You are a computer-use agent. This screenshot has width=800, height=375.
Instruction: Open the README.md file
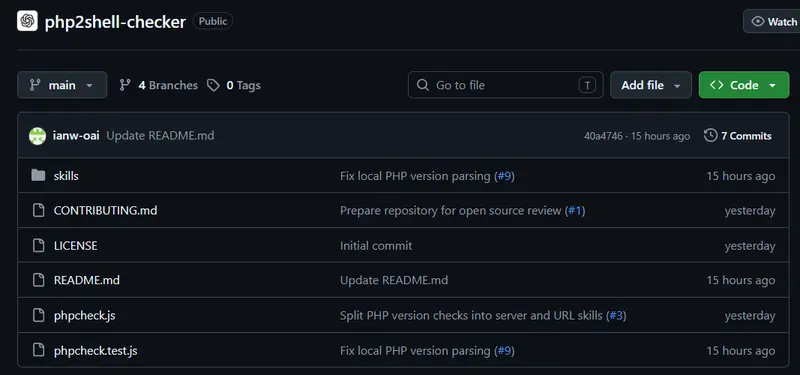pos(87,280)
